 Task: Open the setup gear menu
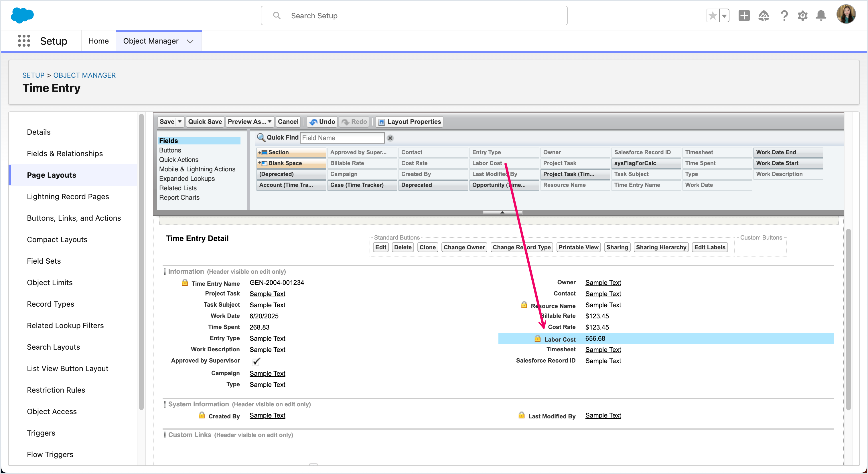click(x=803, y=15)
